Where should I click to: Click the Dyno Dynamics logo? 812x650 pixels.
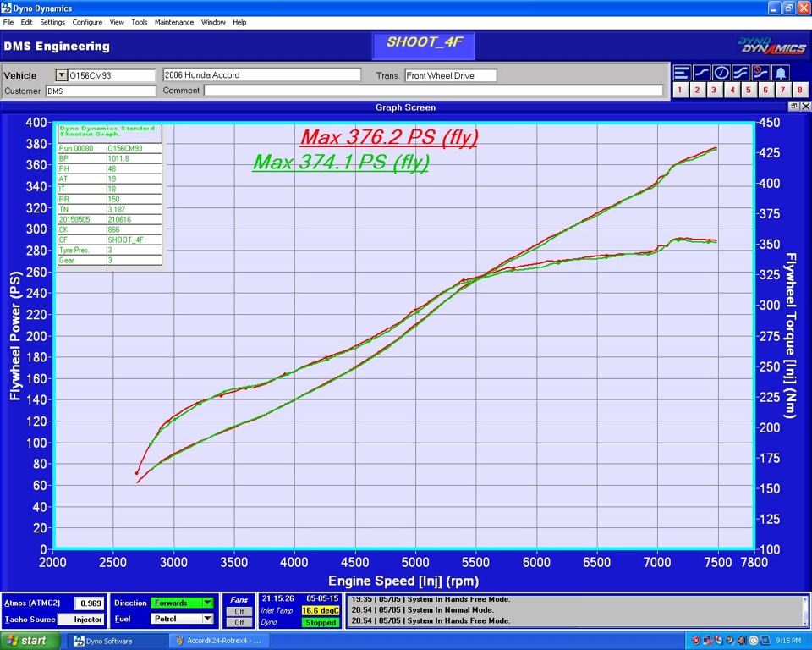pyautogui.click(x=771, y=46)
